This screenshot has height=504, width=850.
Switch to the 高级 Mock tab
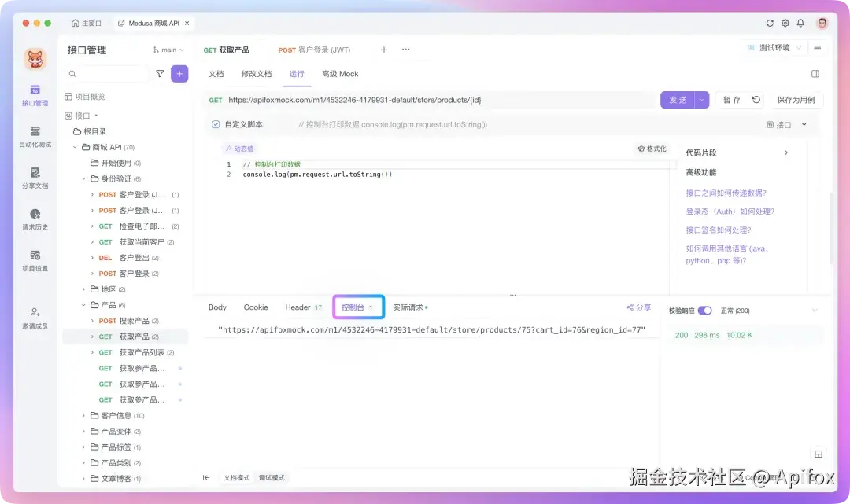tap(340, 74)
